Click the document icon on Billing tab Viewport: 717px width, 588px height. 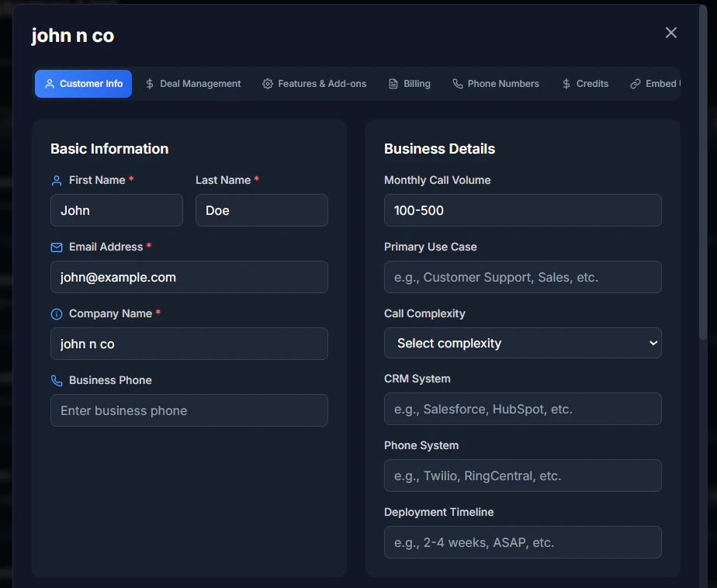tap(392, 83)
